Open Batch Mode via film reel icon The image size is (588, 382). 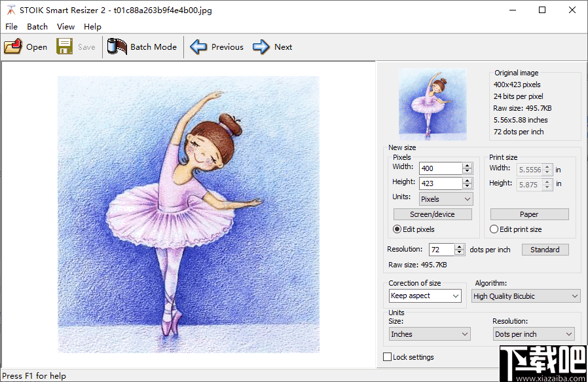(117, 47)
